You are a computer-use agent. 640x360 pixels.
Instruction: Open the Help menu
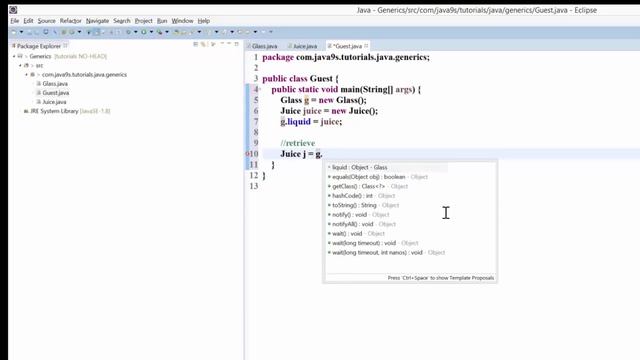click(204, 21)
